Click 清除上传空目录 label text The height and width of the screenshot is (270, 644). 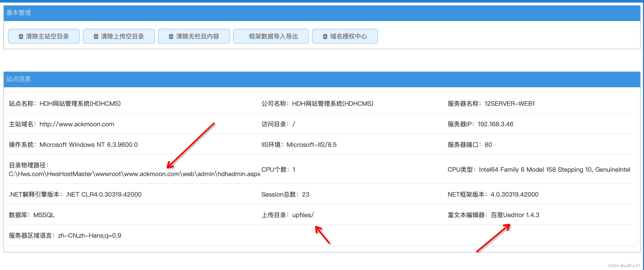point(123,36)
